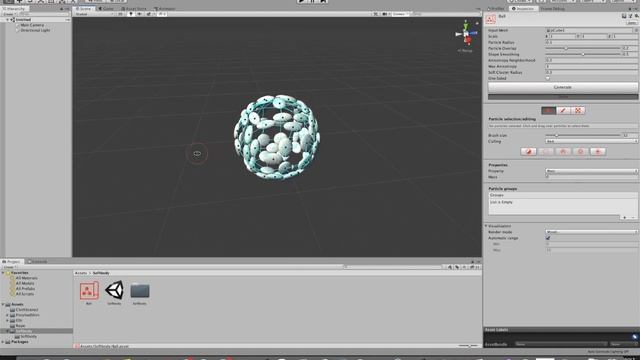
Task: Switch to the Game tab
Action: (x=107, y=9)
